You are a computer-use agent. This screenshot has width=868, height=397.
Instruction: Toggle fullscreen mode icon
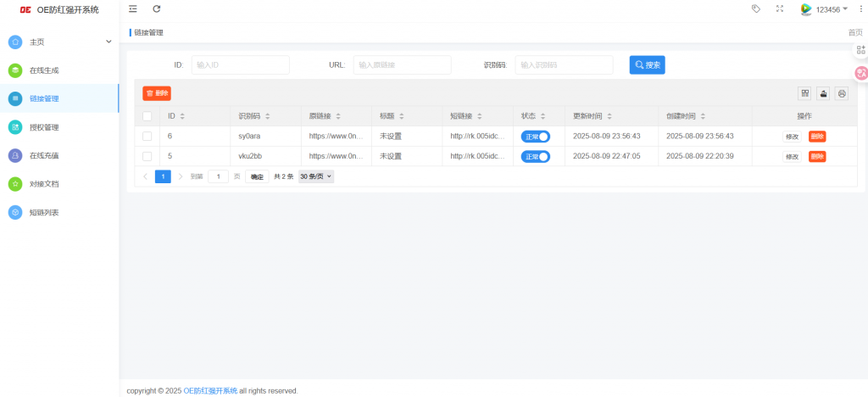(780, 8)
